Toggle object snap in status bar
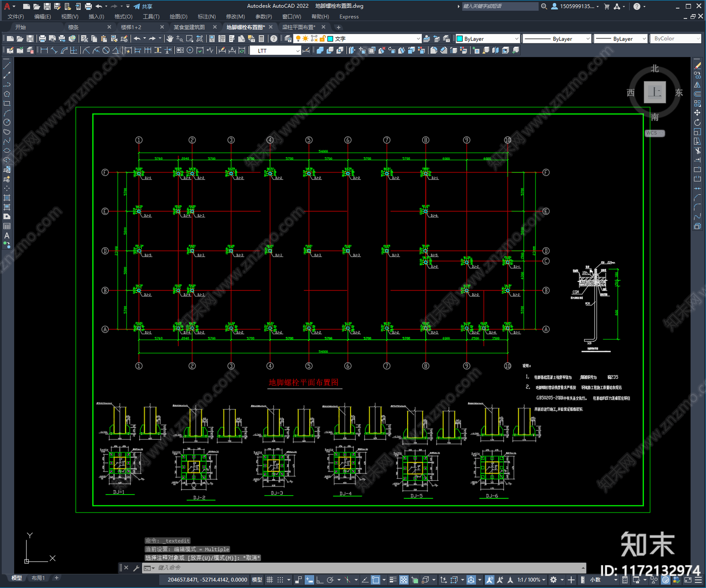 [376, 580]
